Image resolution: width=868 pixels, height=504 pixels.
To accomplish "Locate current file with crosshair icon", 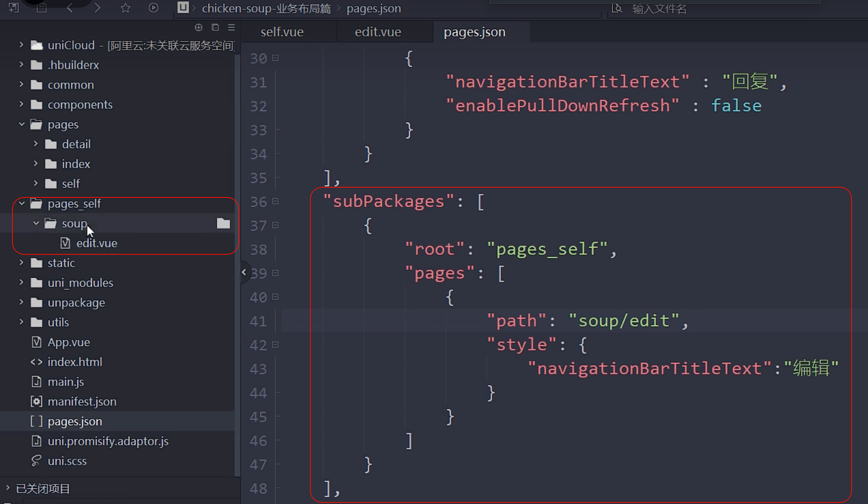I will [198, 27].
